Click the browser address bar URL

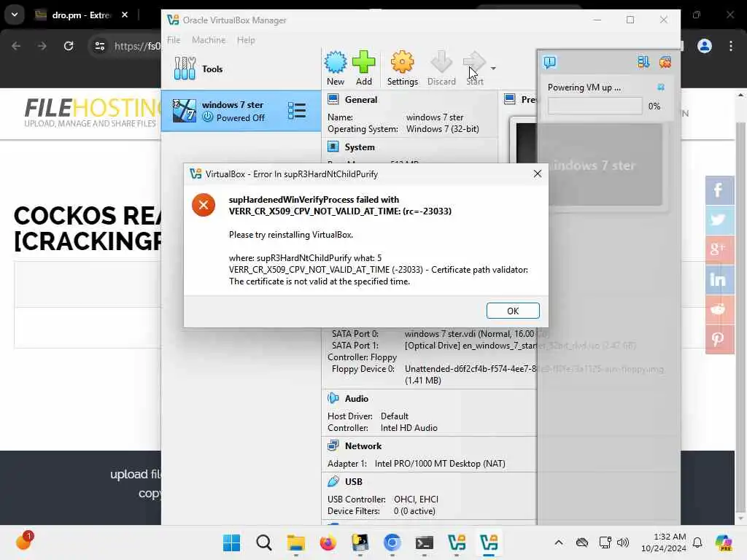137,46
